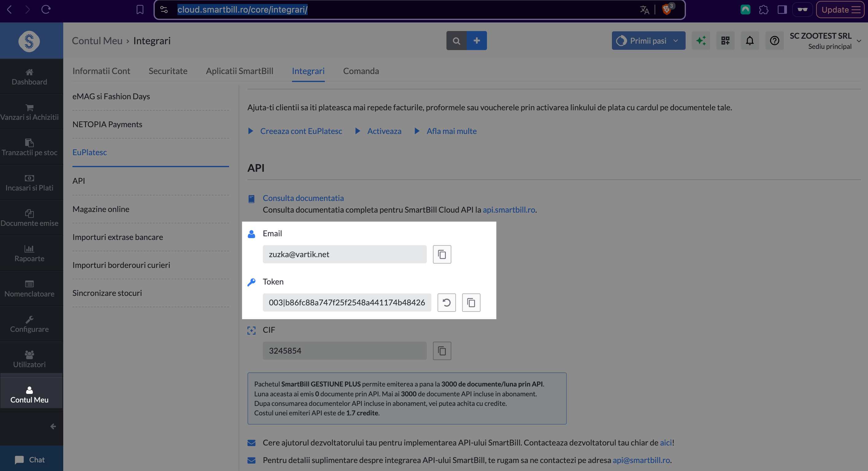
Task: Copy the Email address using copy icon
Action: pos(442,254)
